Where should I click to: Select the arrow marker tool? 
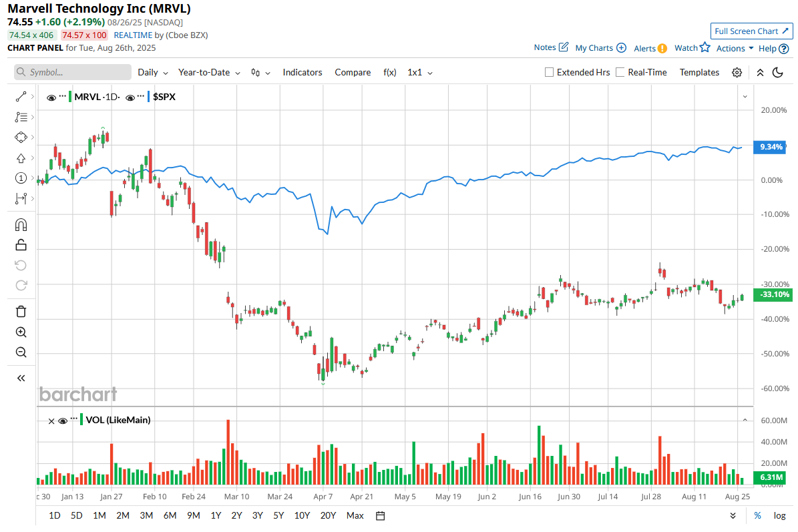[x=21, y=158]
